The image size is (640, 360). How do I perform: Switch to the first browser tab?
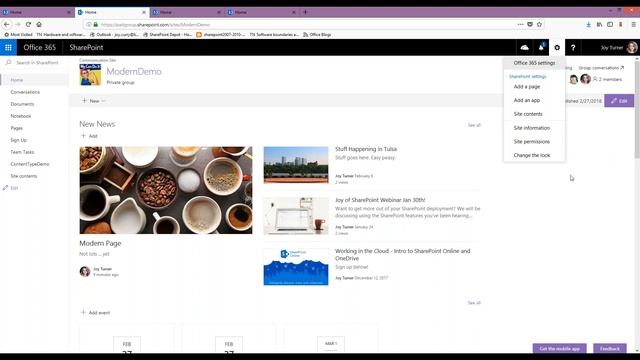click(37, 12)
